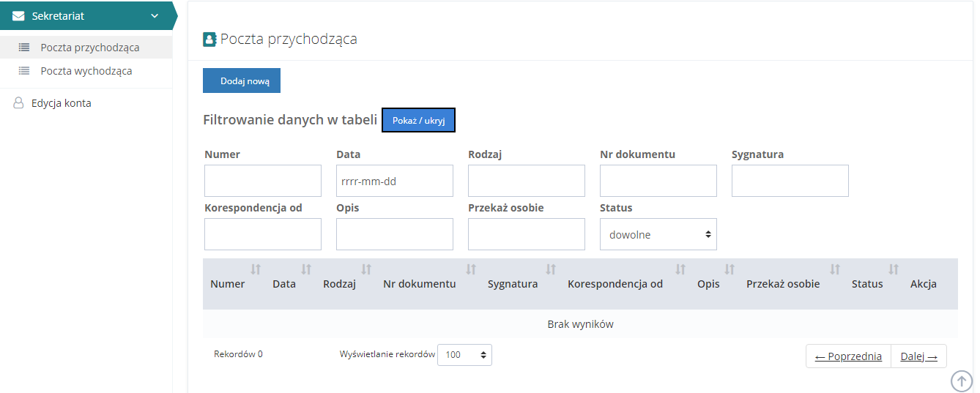
Task: Sort table by Data column icon
Action: tap(306, 269)
